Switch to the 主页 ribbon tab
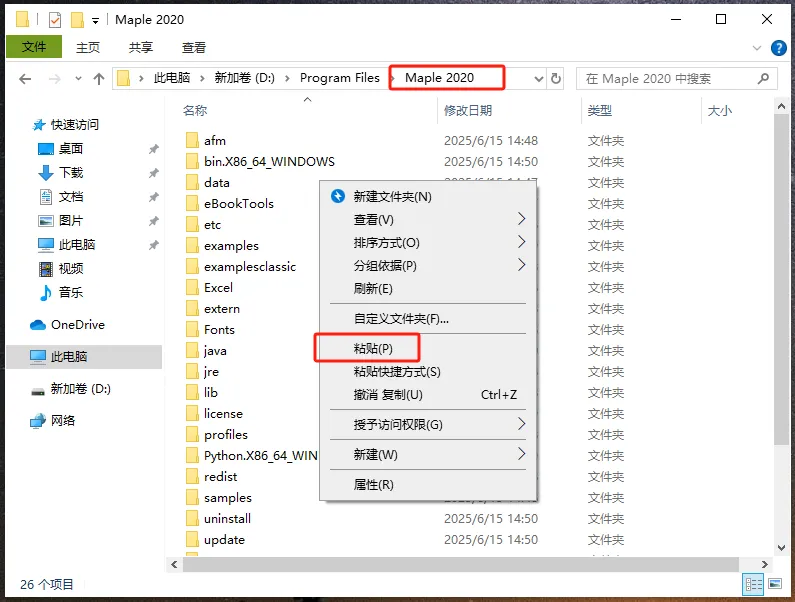Image resolution: width=795 pixels, height=602 pixels. (88, 47)
